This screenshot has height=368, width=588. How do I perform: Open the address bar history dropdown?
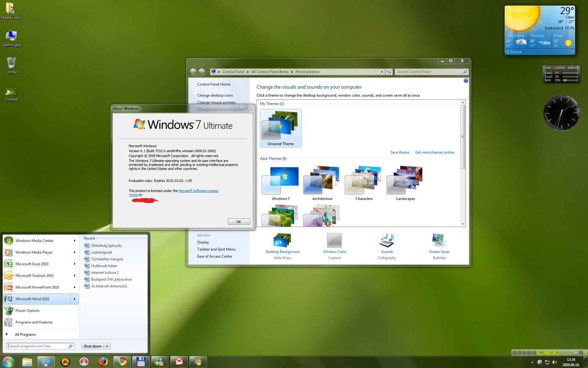pyautogui.click(x=382, y=72)
